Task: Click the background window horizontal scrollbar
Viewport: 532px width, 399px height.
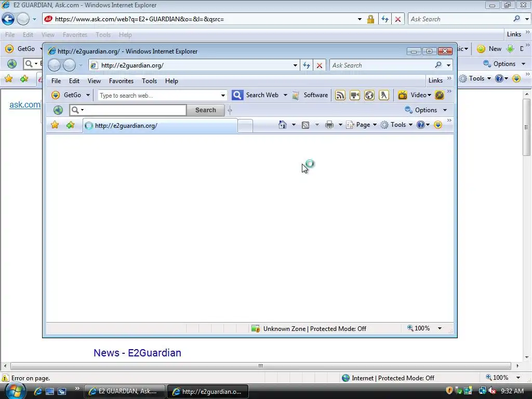Action: 261,366
